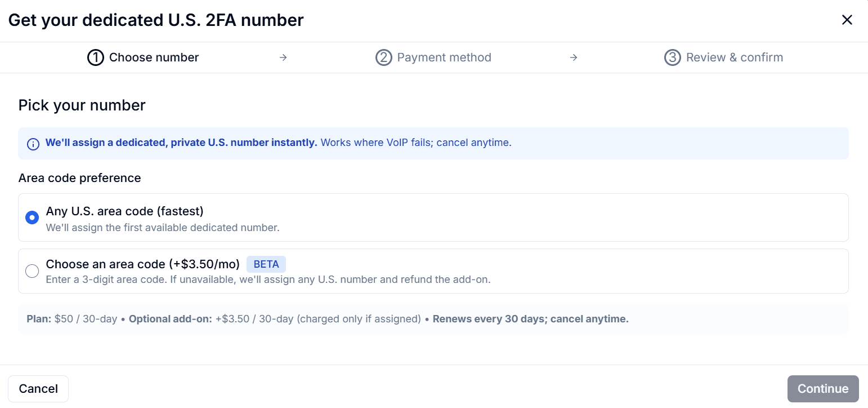Click the info icon in the notice banner
868x408 pixels.
point(33,144)
